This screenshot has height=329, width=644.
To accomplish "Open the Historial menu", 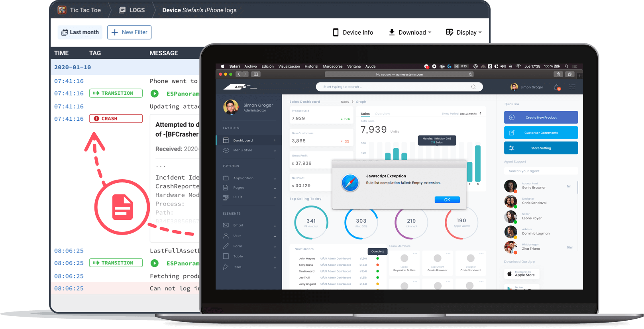I will click(311, 67).
